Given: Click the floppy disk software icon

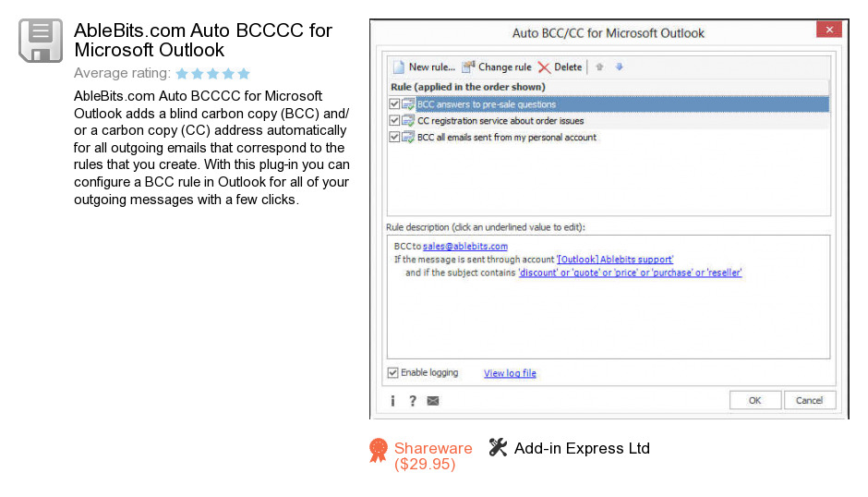Looking at the screenshot, I should [41, 41].
